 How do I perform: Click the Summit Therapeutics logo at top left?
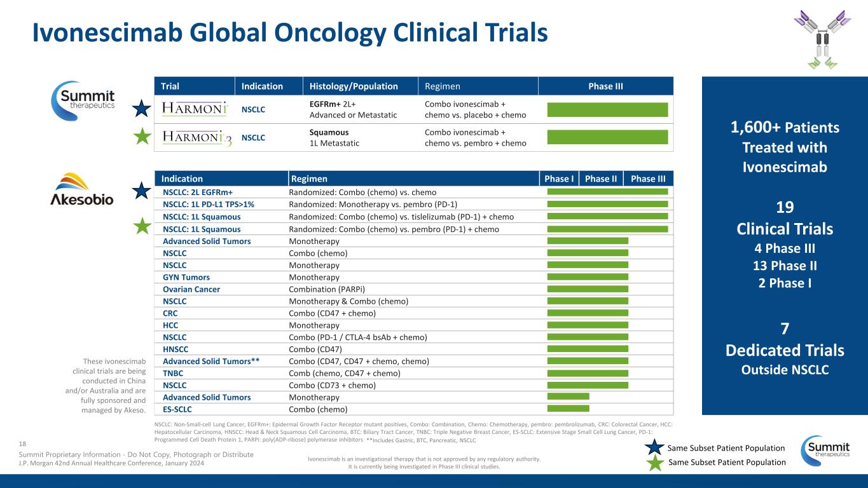click(x=83, y=100)
